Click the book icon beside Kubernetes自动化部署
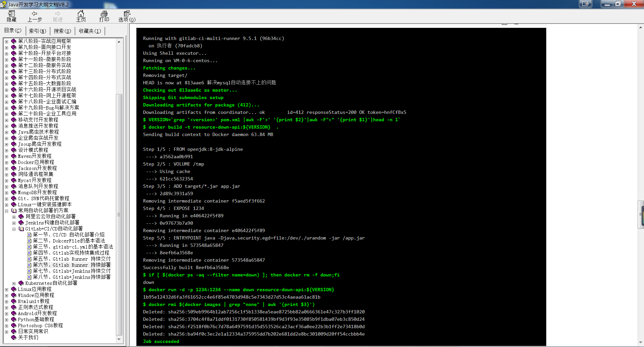Image resolution: width=644 pixels, height=347 pixels. (21, 283)
